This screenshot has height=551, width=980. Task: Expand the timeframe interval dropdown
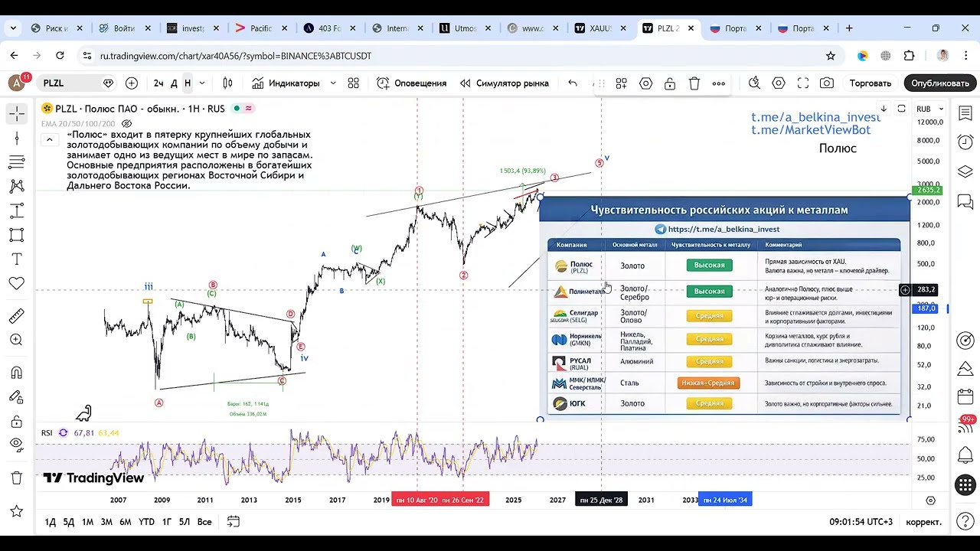pos(201,83)
